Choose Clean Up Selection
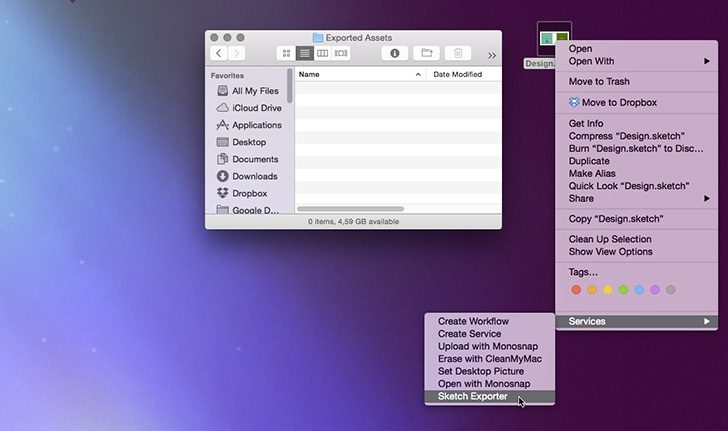This screenshot has width=728, height=431. click(637, 239)
